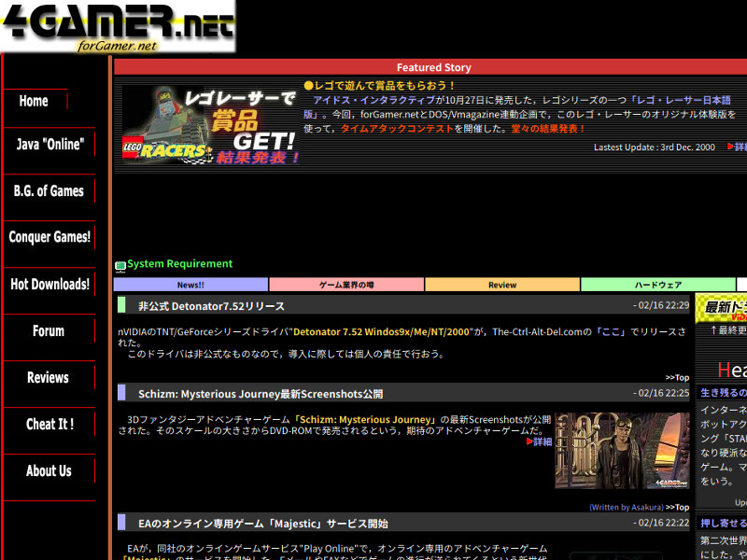The width and height of the screenshot is (747, 560).
Task: Switch to the News!! tab
Action: click(x=190, y=285)
